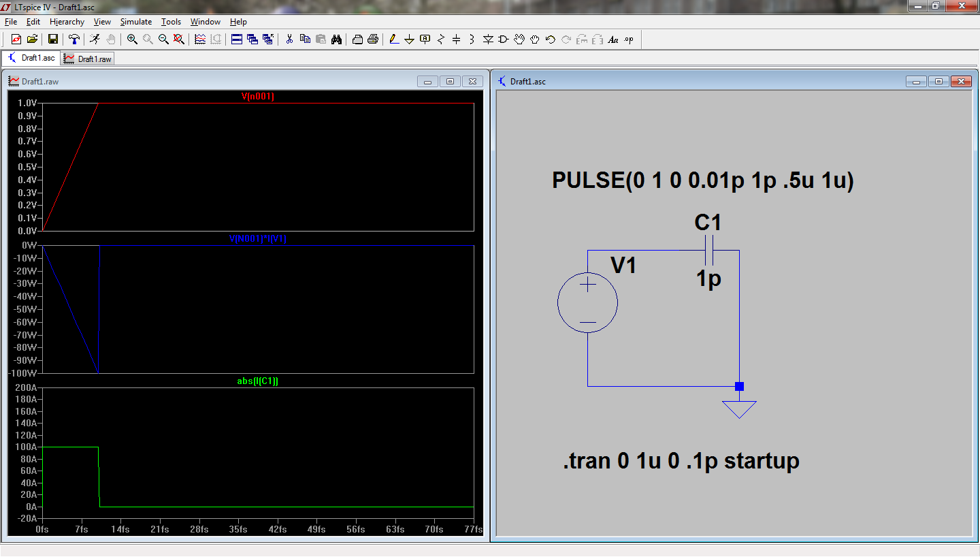Select the Drag hand tool
This screenshot has height=557, width=980.
535,39
